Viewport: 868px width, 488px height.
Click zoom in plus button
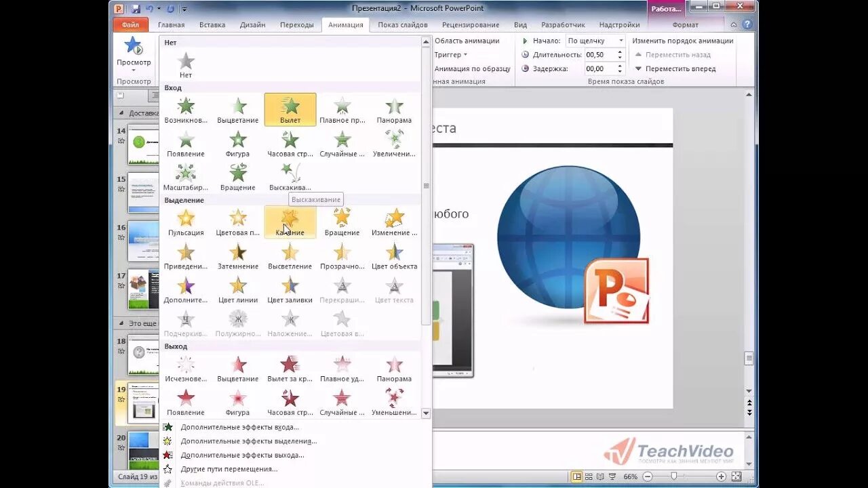722,476
